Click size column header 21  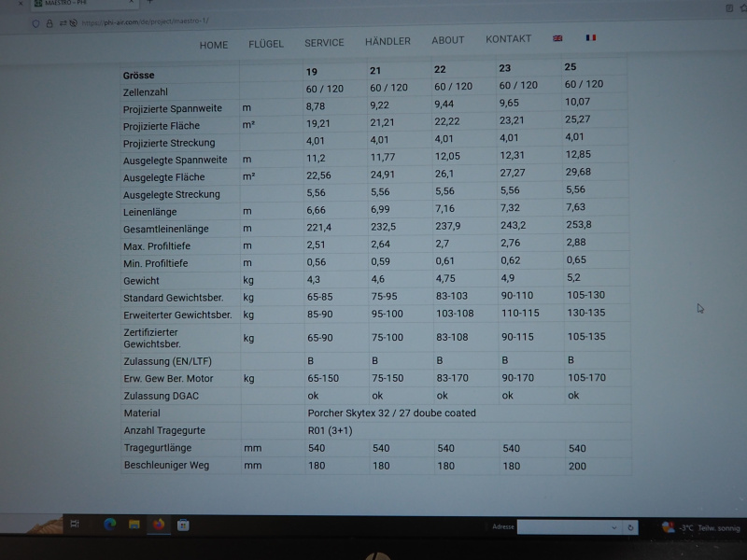375,71
